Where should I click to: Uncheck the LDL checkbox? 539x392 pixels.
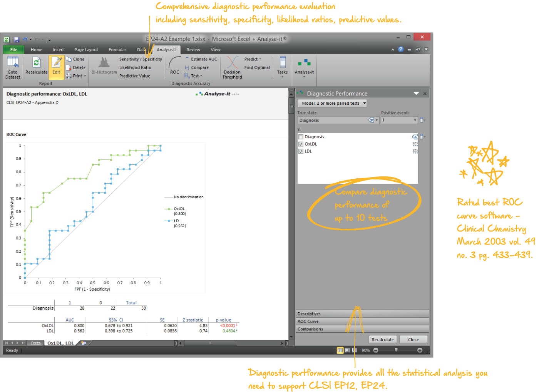pos(301,151)
